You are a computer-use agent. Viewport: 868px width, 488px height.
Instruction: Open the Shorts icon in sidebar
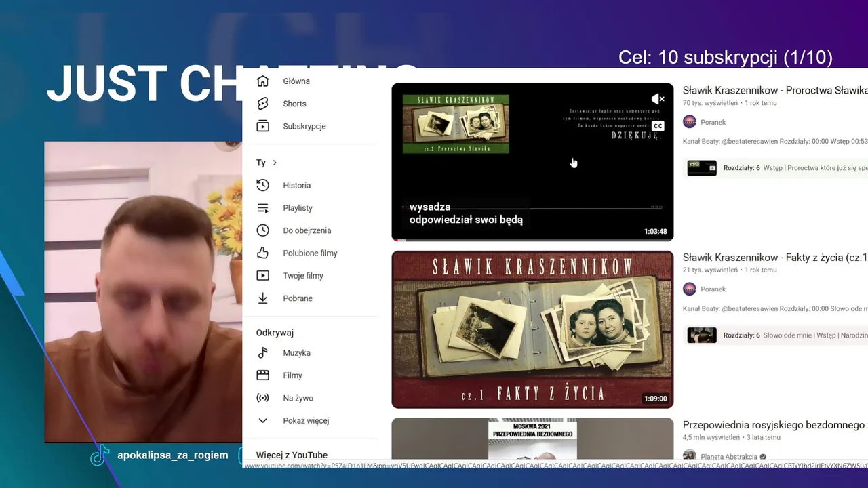click(263, 104)
